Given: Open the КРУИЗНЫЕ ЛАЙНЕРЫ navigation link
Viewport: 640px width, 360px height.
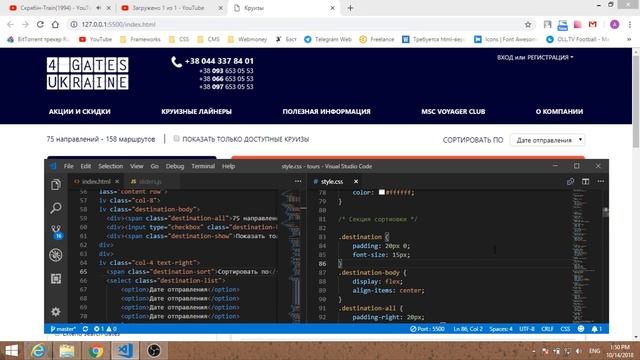Looking at the screenshot, I should [196, 111].
